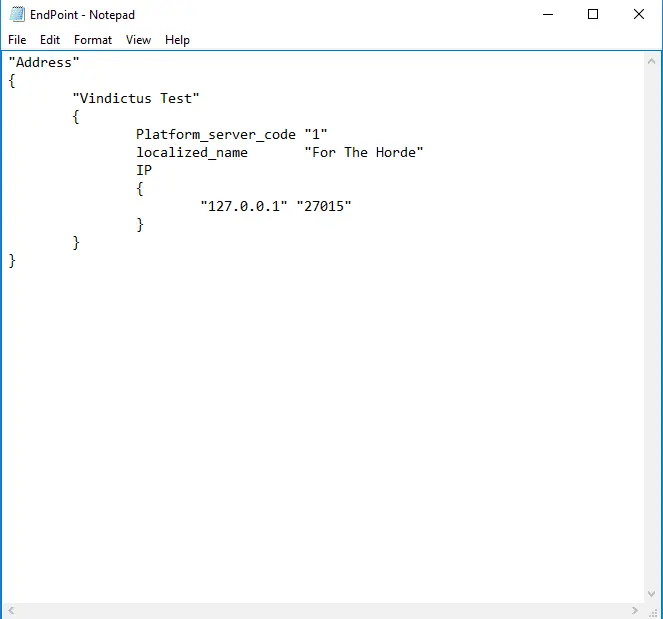The width and height of the screenshot is (663, 619).
Task: Click the Notepad app icon in title bar
Action: click(x=17, y=14)
